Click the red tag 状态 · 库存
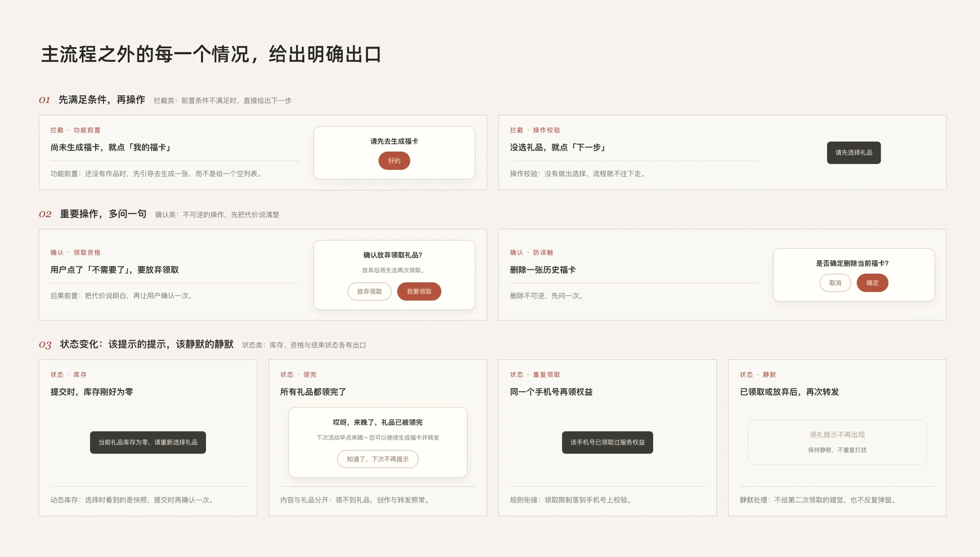 (x=69, y=375)
